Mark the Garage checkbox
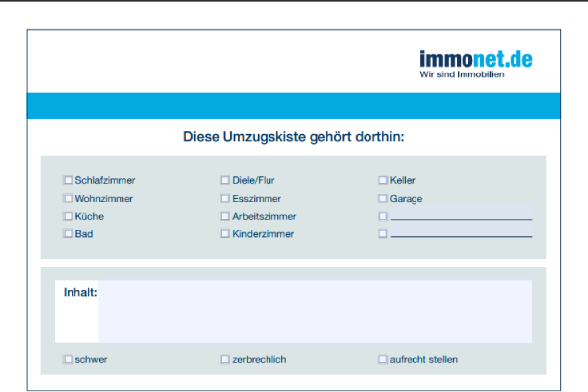 pyautogui.click(x=383, y=198)
